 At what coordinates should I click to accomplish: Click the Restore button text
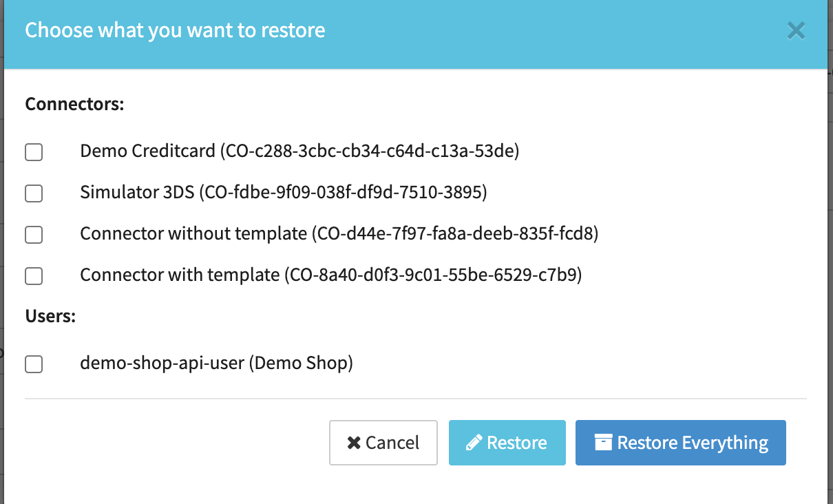pos(516,443)
